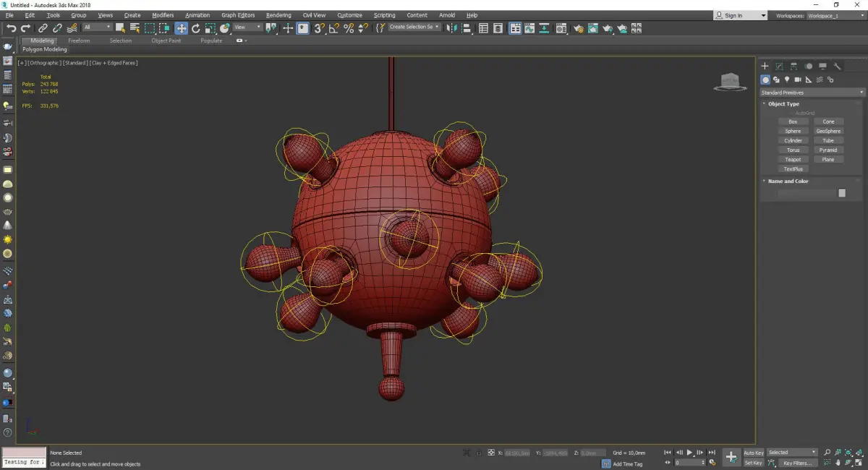Switch to the Hierarchy panel
Screen dimensions: 868x470
[793, 66]
